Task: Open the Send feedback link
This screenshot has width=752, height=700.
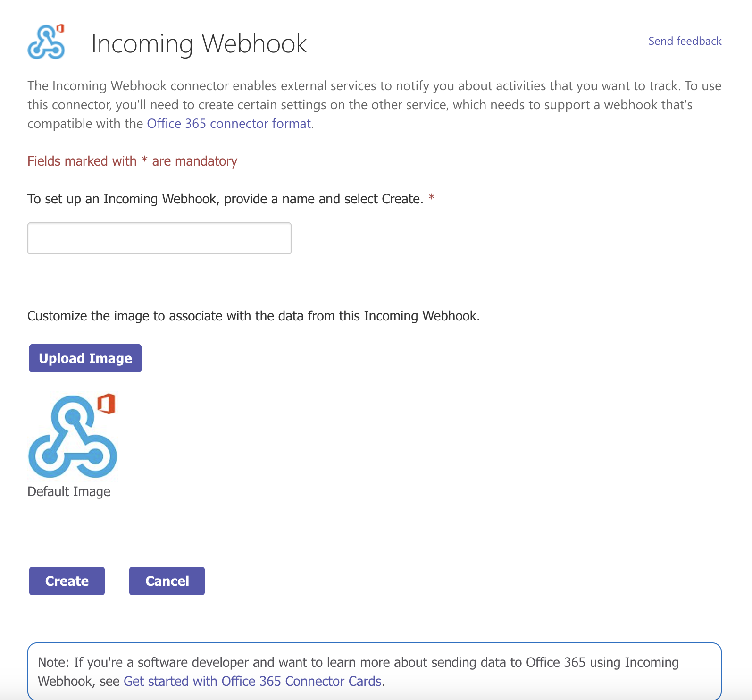Action: point(685,41)
